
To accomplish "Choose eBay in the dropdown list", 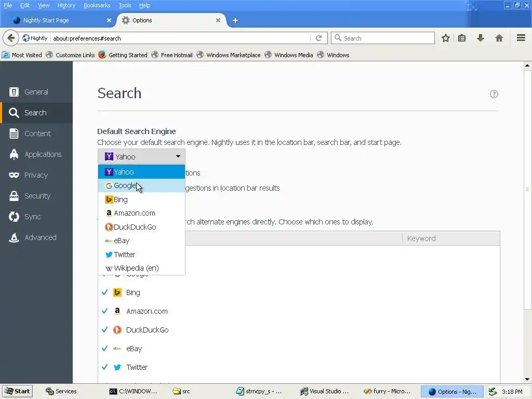I will 141,241.
